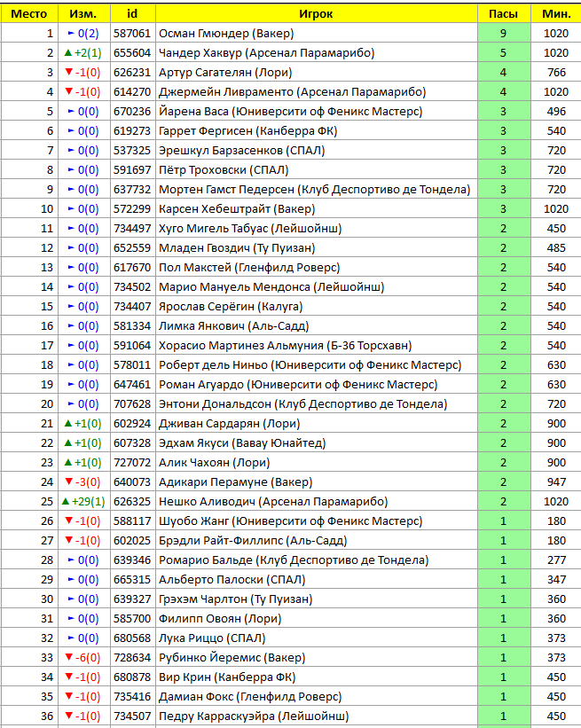Click the -6(0) change cell

coord(84,657)
